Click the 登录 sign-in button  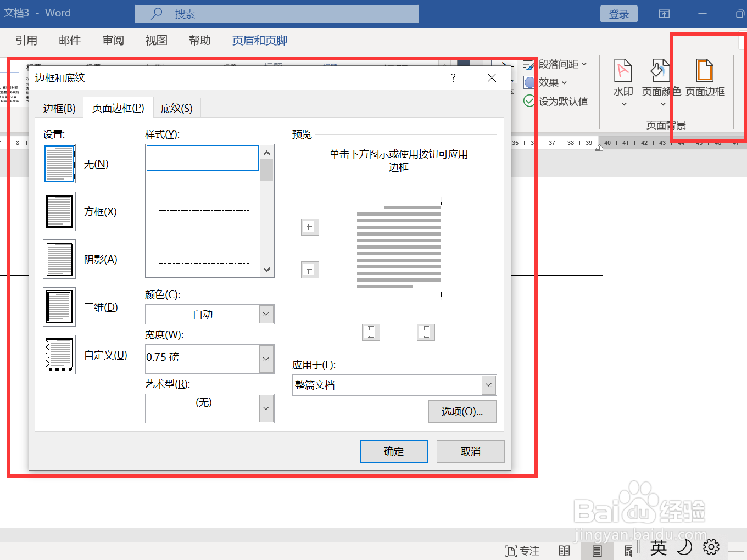point(619,14)
